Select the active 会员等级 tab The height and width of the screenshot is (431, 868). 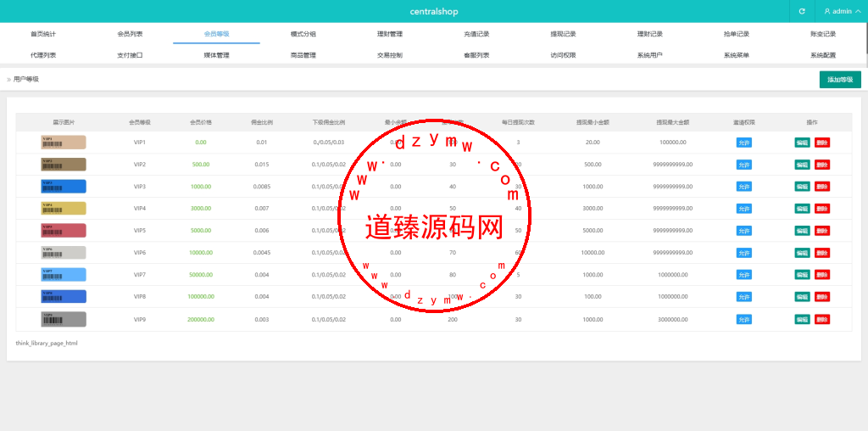(216, 34)
